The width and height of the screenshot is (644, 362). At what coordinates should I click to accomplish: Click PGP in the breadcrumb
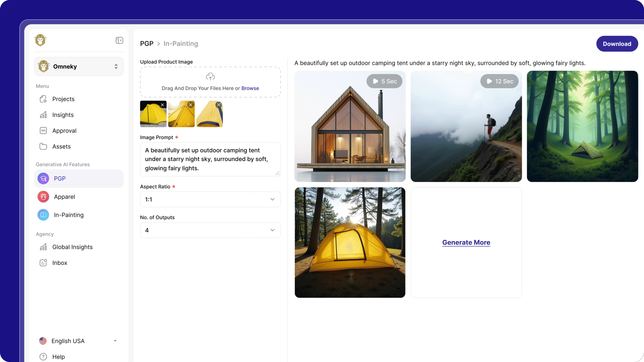pyautogui.click(x=147, y=44)
